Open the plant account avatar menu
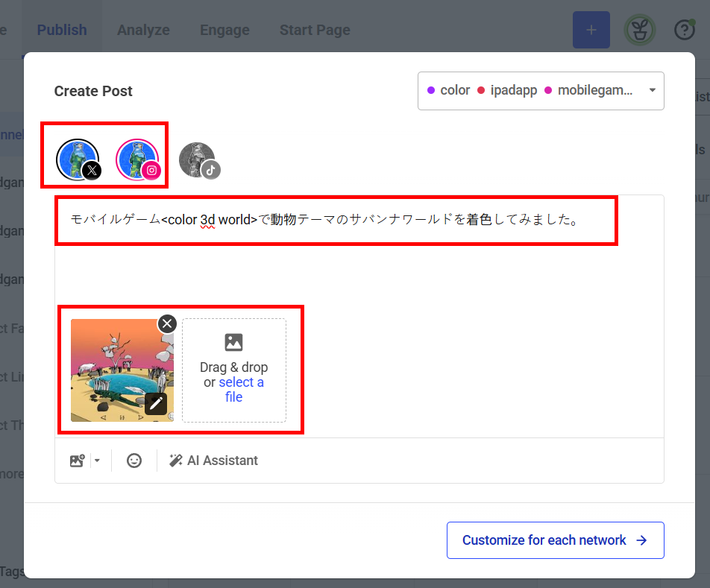This screenshot has width=710, height=588. [640, 30]
